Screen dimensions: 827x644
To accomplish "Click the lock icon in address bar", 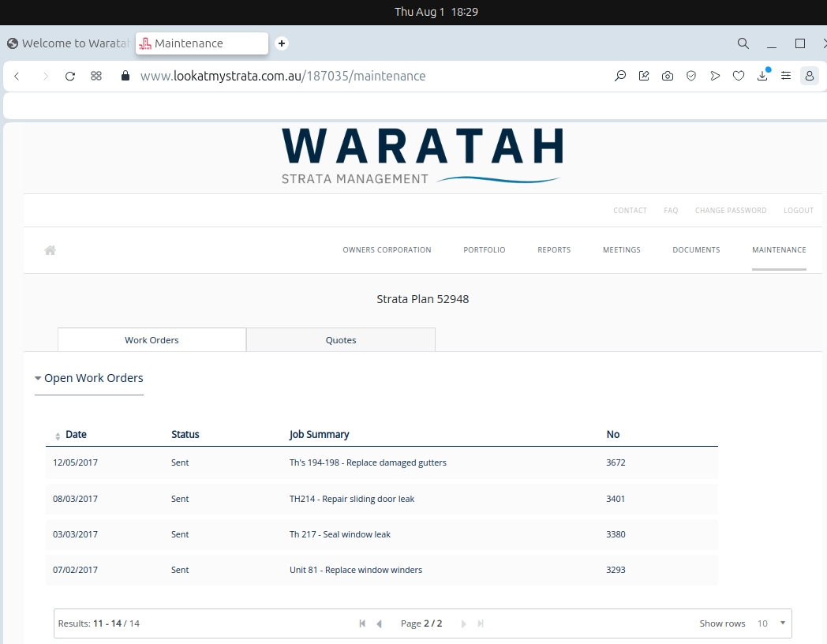I will 125,76.
